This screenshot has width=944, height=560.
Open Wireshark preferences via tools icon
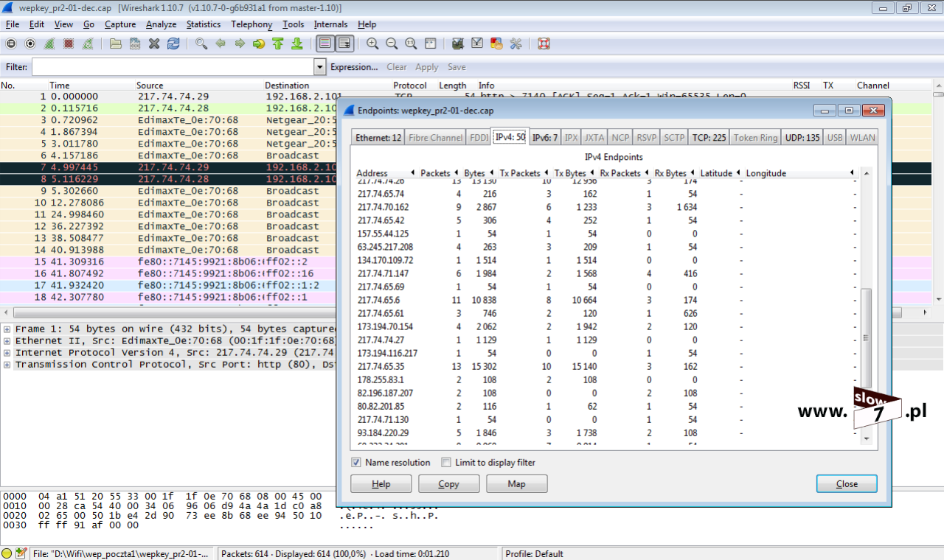(x=516, y=43)
